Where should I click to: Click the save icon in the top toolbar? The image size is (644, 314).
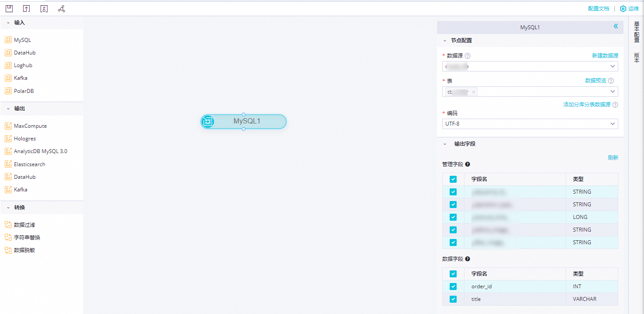9,9
